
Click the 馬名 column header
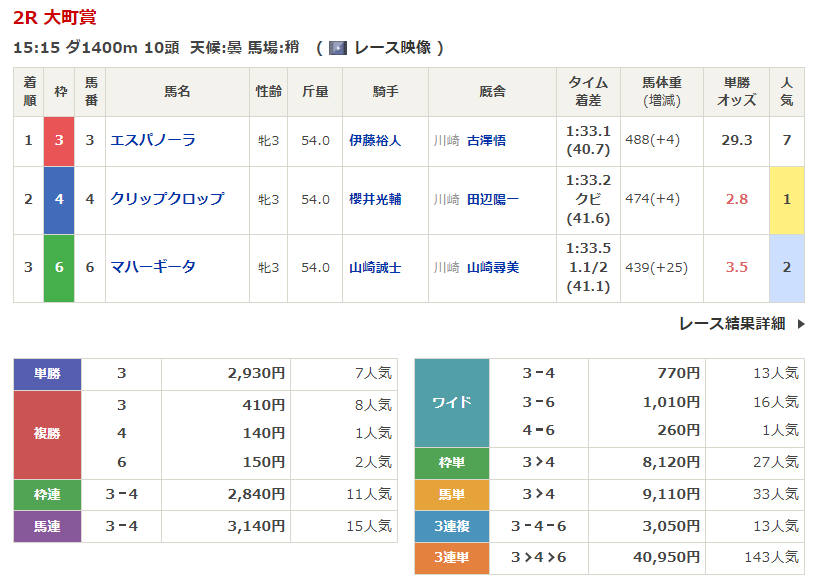177,92
